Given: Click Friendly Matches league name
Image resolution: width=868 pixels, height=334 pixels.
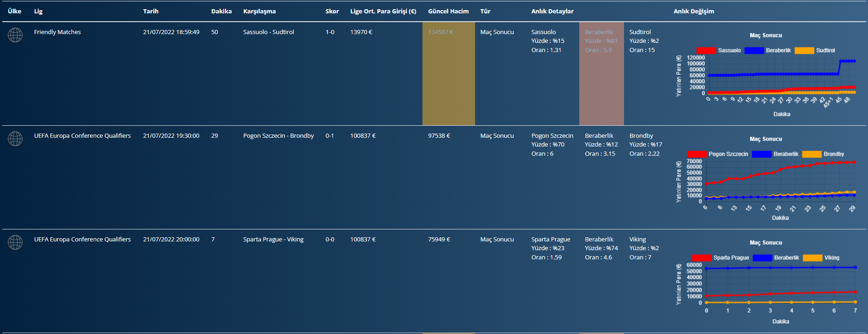Looking at the screenshot, I should tap(57, 32).
